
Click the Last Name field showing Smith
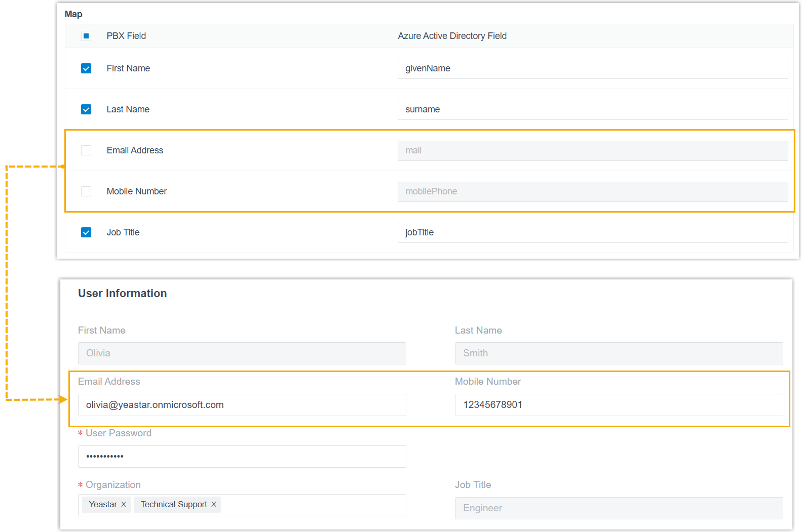pos(619,353)
